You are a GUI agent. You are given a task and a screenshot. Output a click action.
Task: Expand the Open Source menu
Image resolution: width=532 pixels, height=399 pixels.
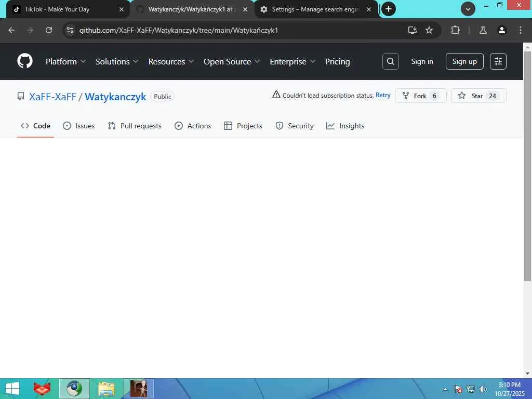[x=232, y=61]
